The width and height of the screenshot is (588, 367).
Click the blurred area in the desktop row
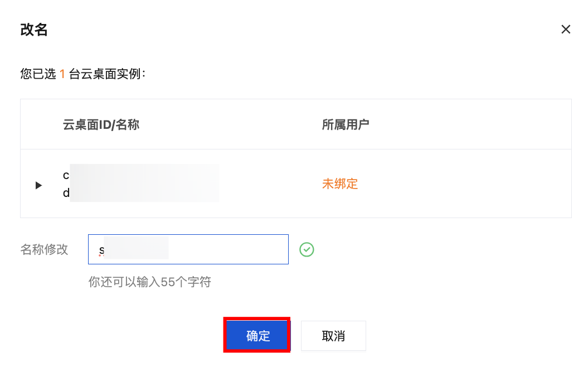pyautogui.click(x=144, y=183)
